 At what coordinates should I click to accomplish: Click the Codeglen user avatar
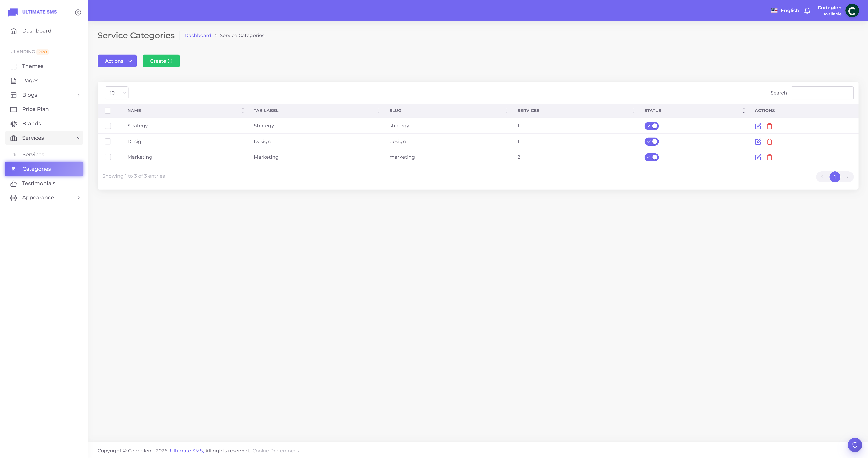852,11
